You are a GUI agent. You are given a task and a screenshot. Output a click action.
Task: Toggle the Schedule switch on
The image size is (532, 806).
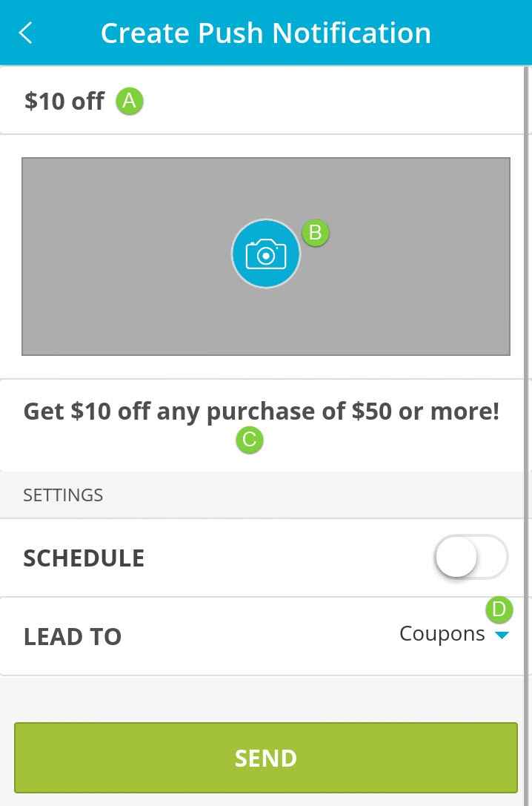471,557
